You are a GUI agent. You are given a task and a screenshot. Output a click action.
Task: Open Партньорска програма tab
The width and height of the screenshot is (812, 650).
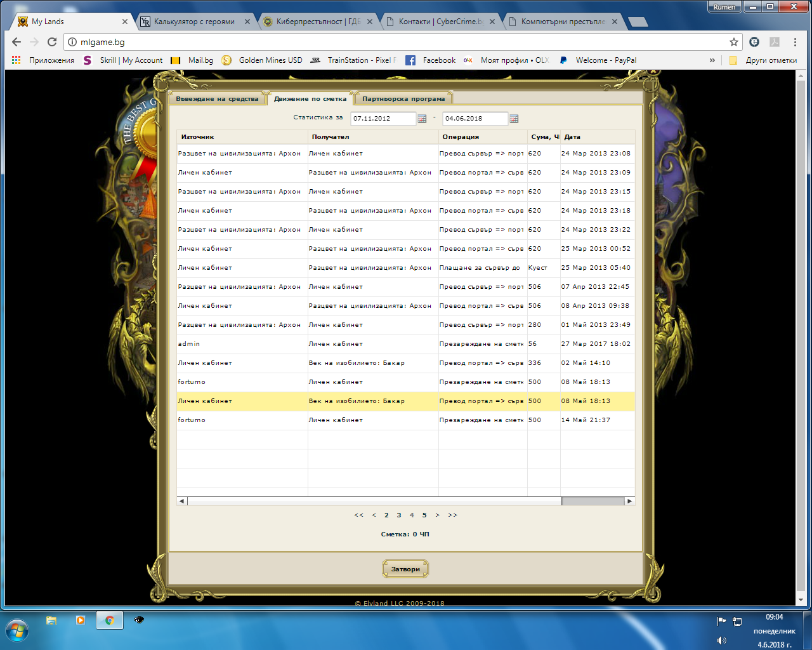pos(403,99)
